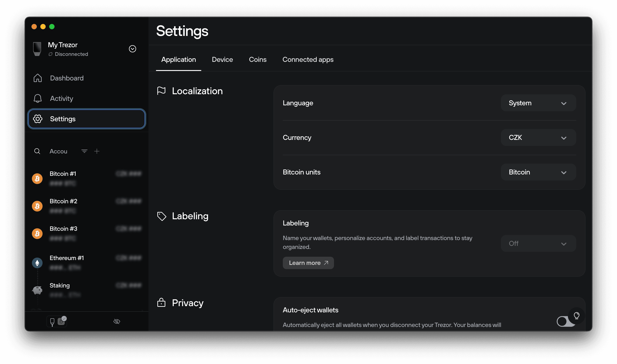Click Learn more about Labeling
Viewport: 617px width, 364px height.
click(308, 263)
